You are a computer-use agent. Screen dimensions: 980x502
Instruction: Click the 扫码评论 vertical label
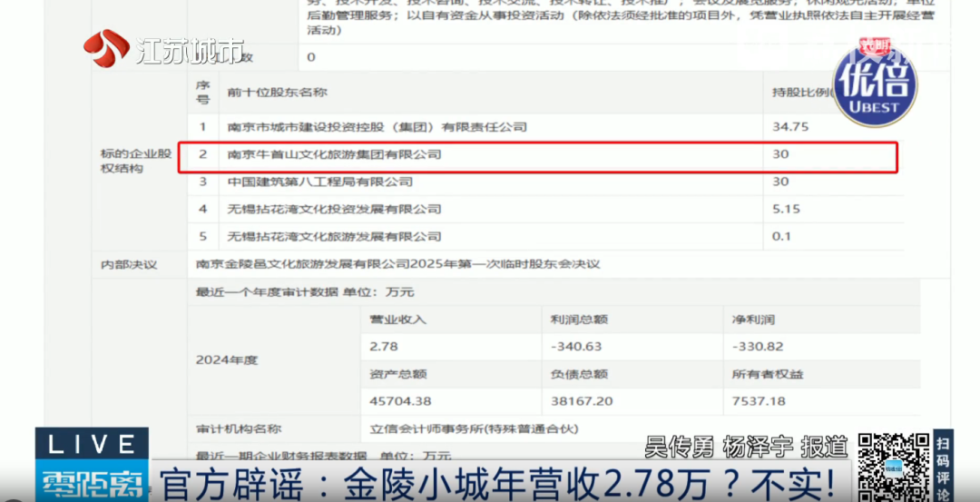pos(944,466)
